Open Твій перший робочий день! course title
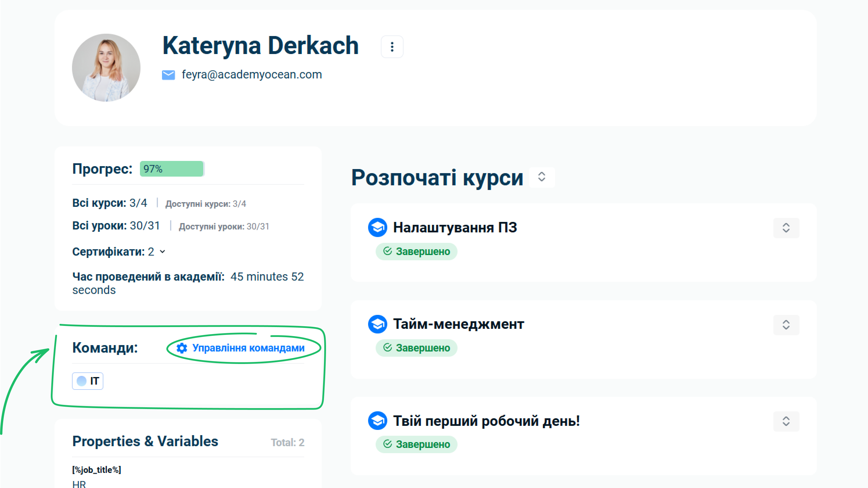The height and width of the screenshot is (488, 868). coord(487,421)
